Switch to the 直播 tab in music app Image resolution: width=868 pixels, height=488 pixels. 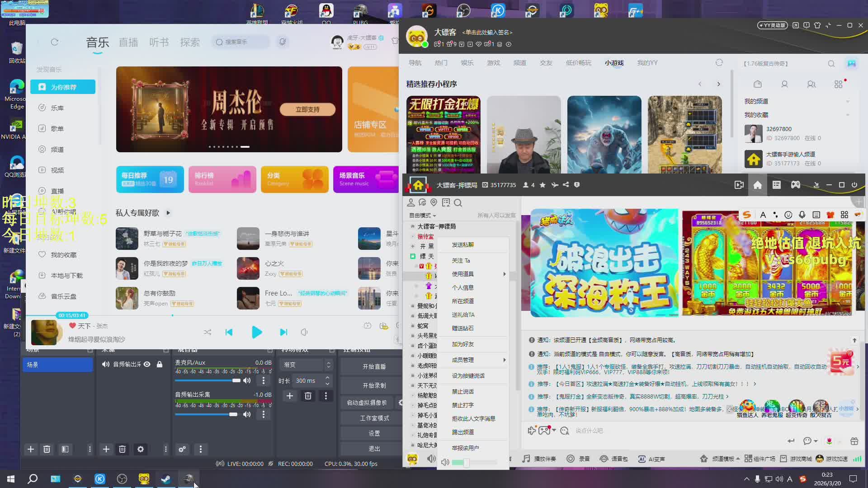coord(128,42)
